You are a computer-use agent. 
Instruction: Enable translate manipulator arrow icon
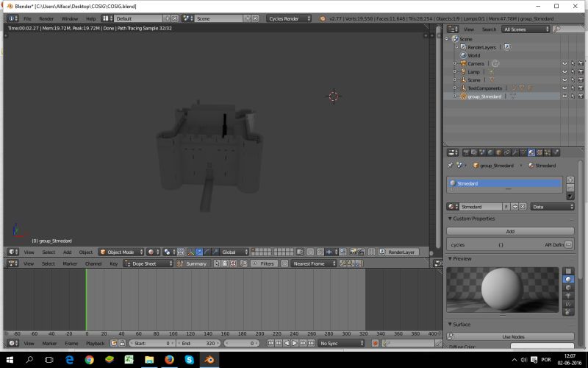pyautogui.click(x=199, y=252)
